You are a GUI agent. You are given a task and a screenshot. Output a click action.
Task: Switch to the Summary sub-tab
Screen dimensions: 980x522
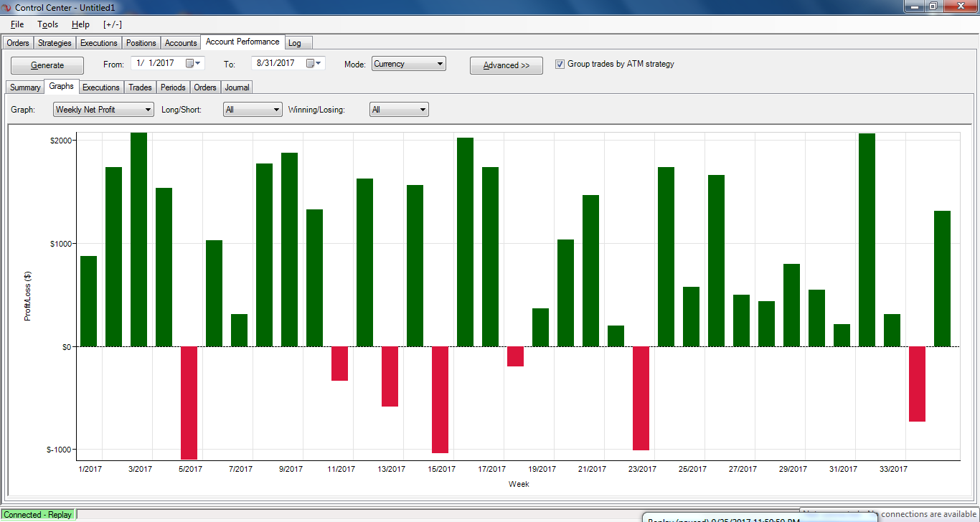25,87
